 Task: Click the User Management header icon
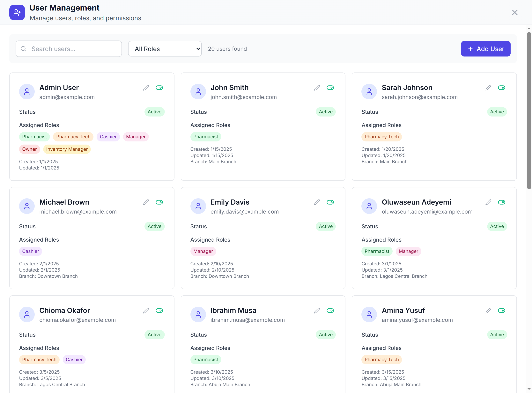click(x=17, y=12)
